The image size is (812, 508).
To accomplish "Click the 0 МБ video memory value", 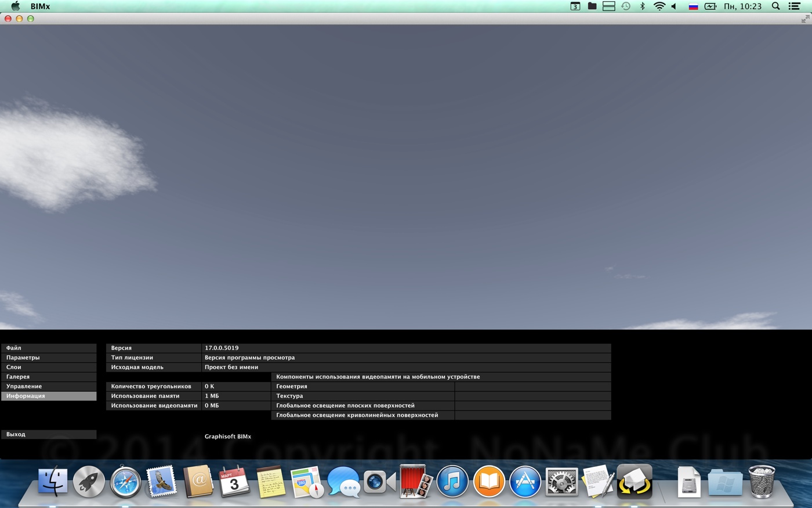I will coord(212,406).
